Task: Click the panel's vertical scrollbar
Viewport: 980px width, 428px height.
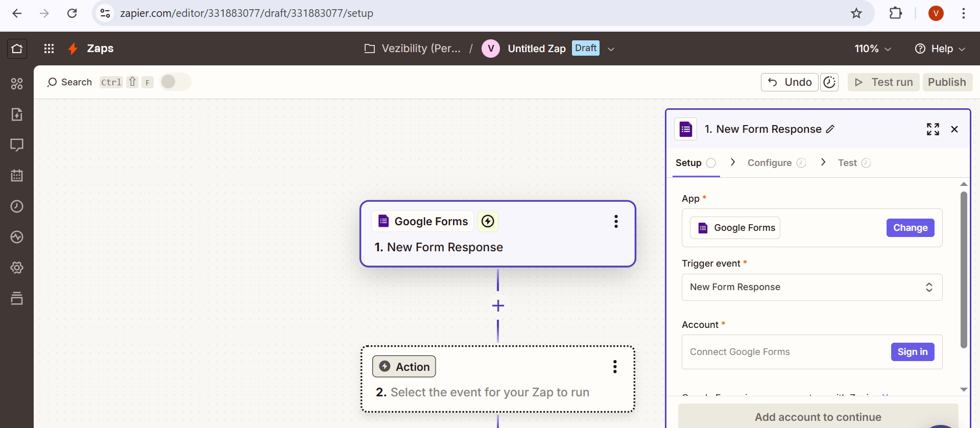Action: 964,271
